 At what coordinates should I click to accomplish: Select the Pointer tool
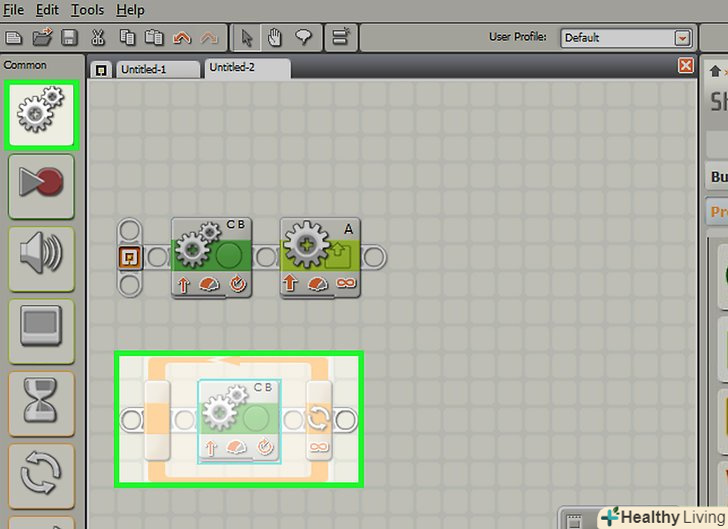(x=247, y=38)
